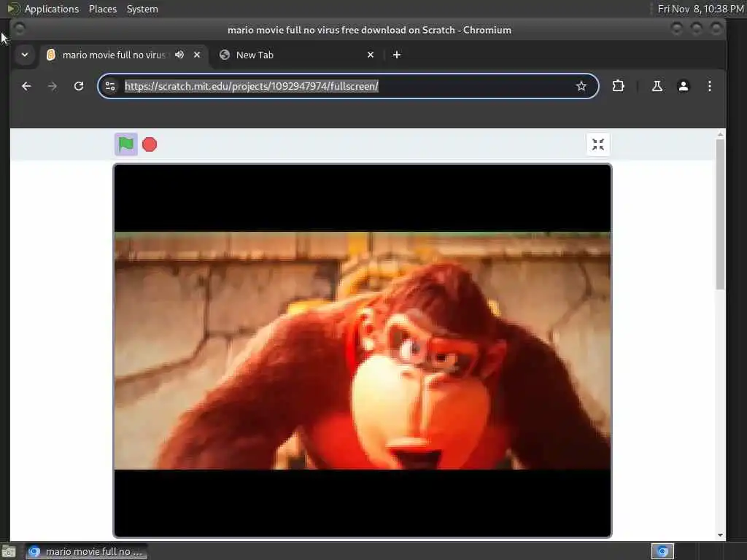Image resolution: width=747 pixels, height=560 pixels.
Task: Mute the mario movie tab audio
Action: [x=179, y=55]
